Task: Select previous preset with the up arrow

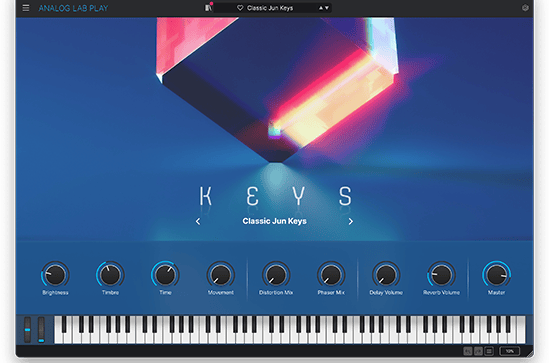Action: point(321,8)
